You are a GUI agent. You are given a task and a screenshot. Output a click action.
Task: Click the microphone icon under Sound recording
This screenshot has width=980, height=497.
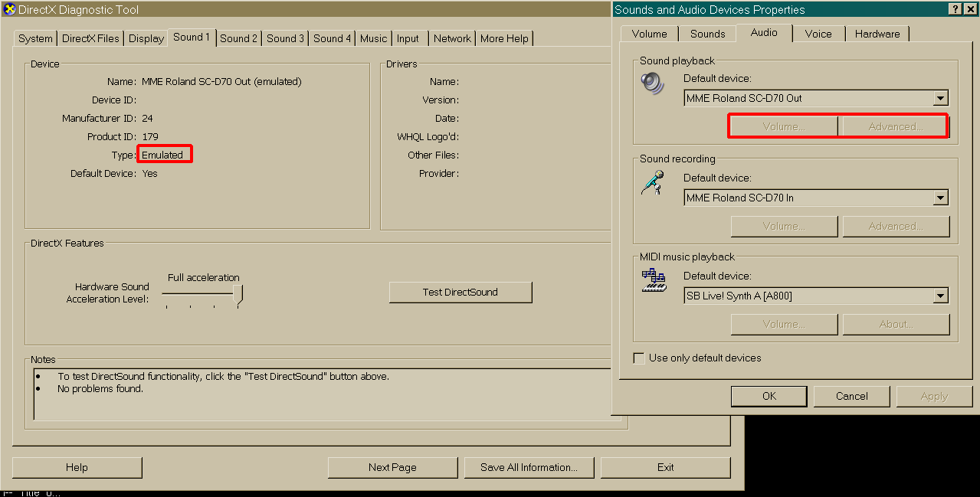[653, 183]
